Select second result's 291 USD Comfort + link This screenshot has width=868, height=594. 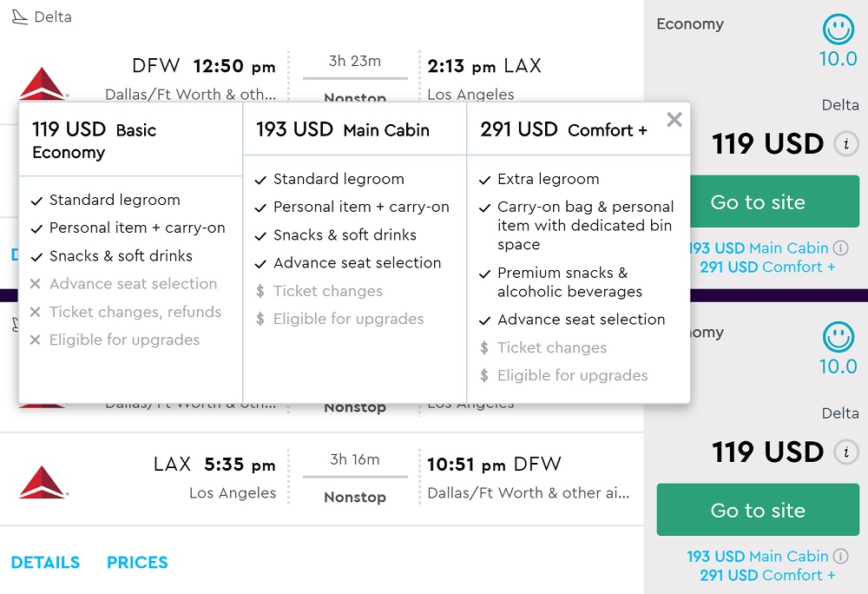pyautogui.click(x=767, y=576)
